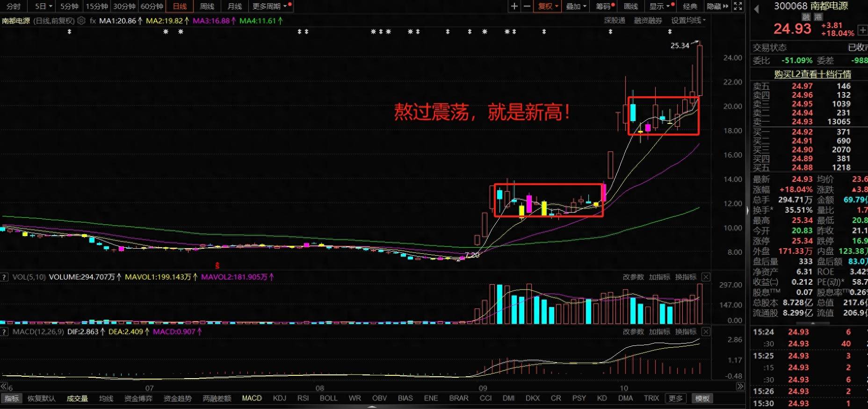Viewport: 868px width, 409px height.
Task: Click back arrow beside stock code 300068
Action: pos(757,8)
